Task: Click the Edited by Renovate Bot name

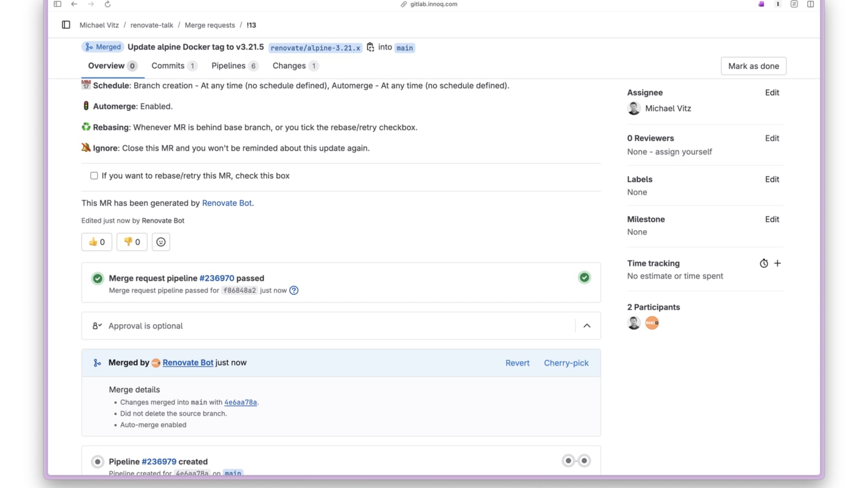Action: pos(163,221)
